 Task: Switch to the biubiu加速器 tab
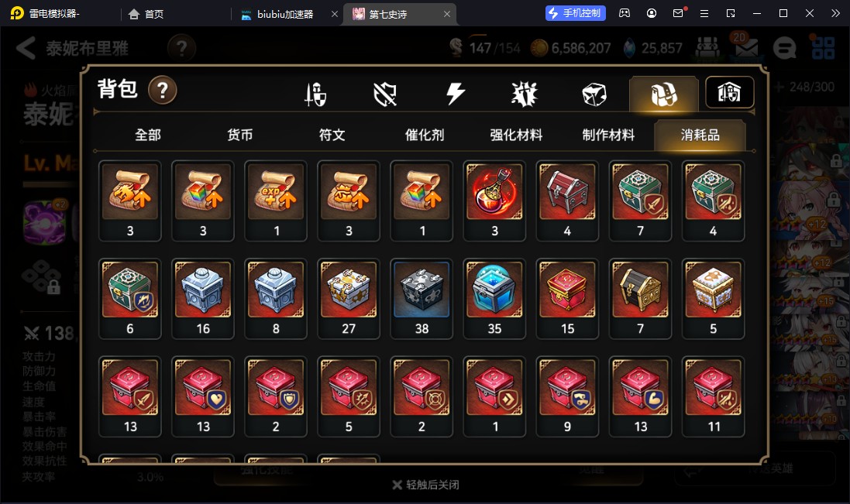pyautogui.click(x=285, y=14)
